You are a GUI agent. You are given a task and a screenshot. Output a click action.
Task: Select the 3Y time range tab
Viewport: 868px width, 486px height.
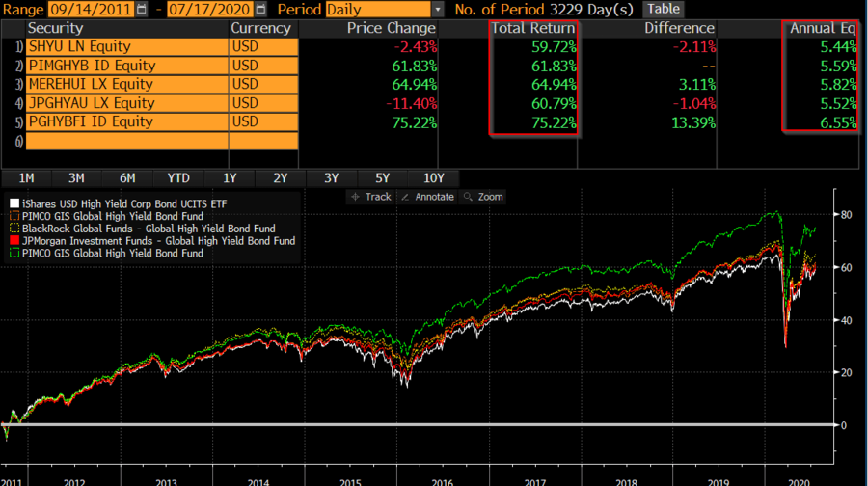pyautogui.click(x=331, y=178)
